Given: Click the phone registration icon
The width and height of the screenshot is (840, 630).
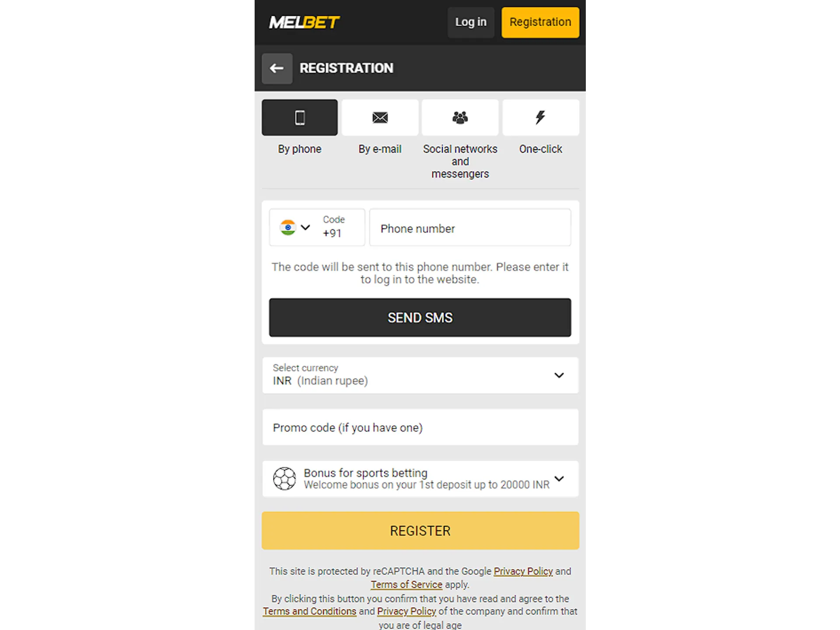Looking at the screenshot, I should (299, 118).
